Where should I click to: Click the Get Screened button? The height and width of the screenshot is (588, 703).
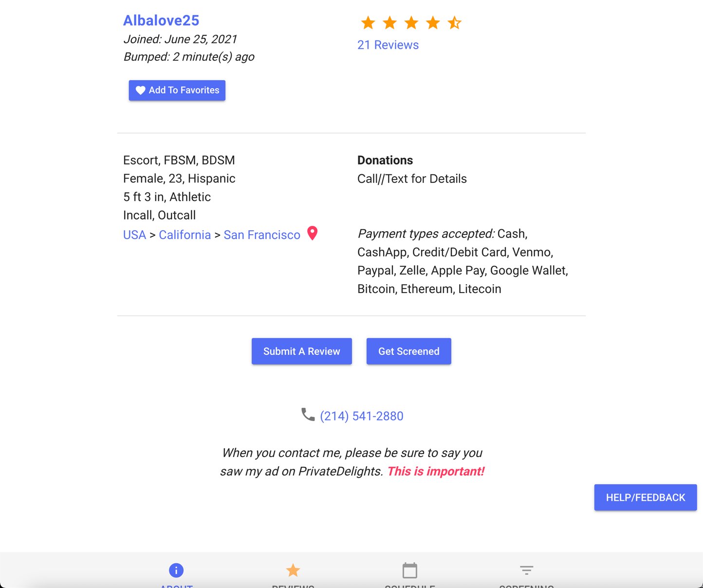coord(409,351)
